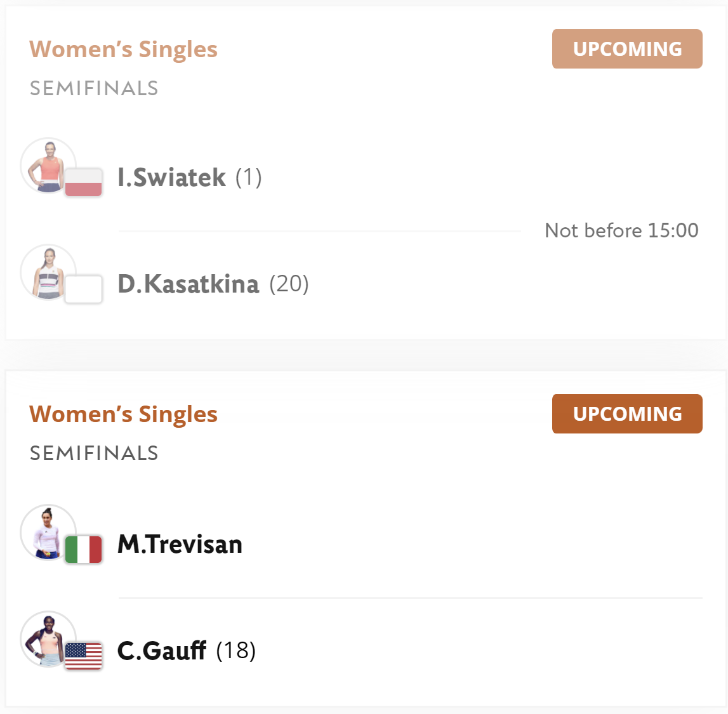Screen dimensions: 728x714
Task: Select the second Women's Singles heading
Action: click(x=124, y=414)
